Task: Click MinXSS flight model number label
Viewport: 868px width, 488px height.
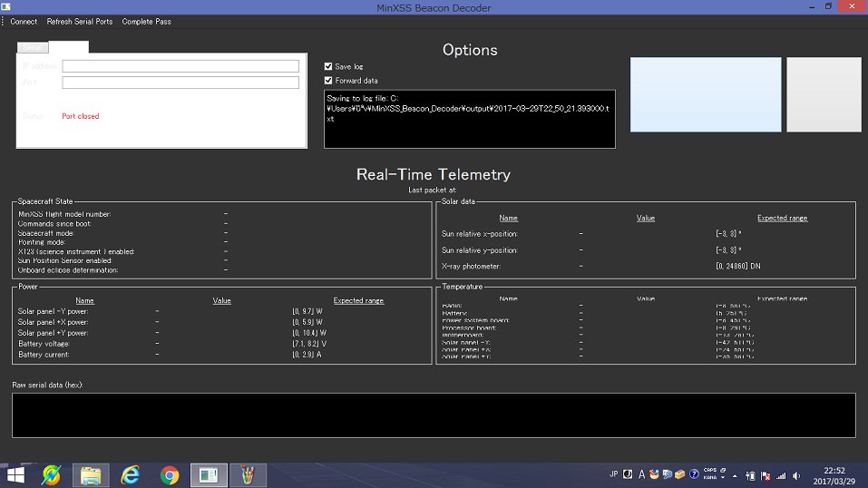Action: [x=64, y=214]
